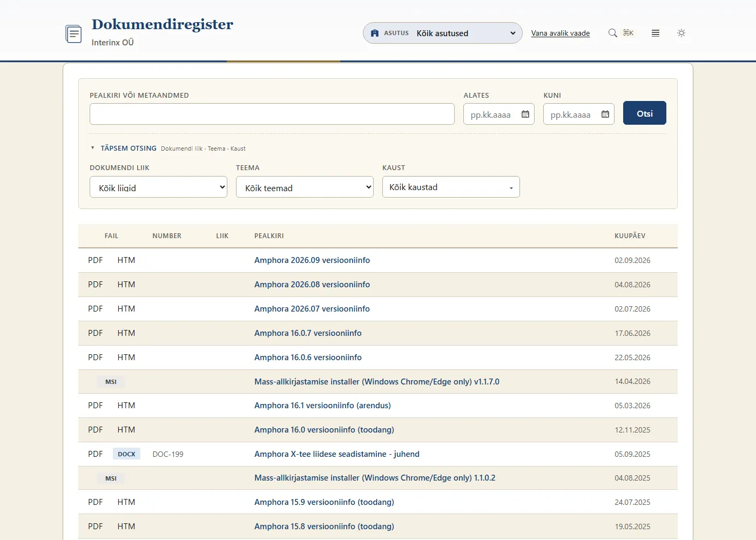Open Amphora 2026.08 versiooniinfo document

tap(312, 285)
